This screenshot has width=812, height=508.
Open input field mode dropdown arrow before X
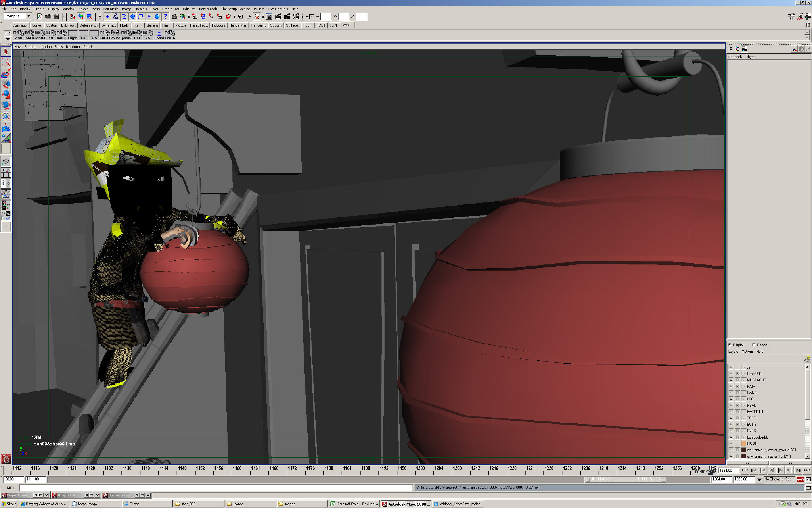click(x=307, y=17)
